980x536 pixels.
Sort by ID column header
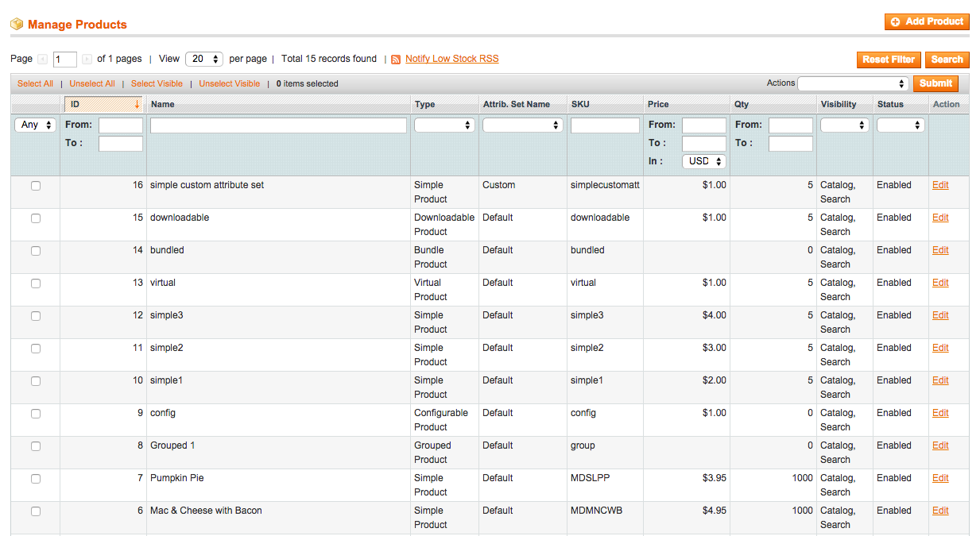click(x=103, y=104)
